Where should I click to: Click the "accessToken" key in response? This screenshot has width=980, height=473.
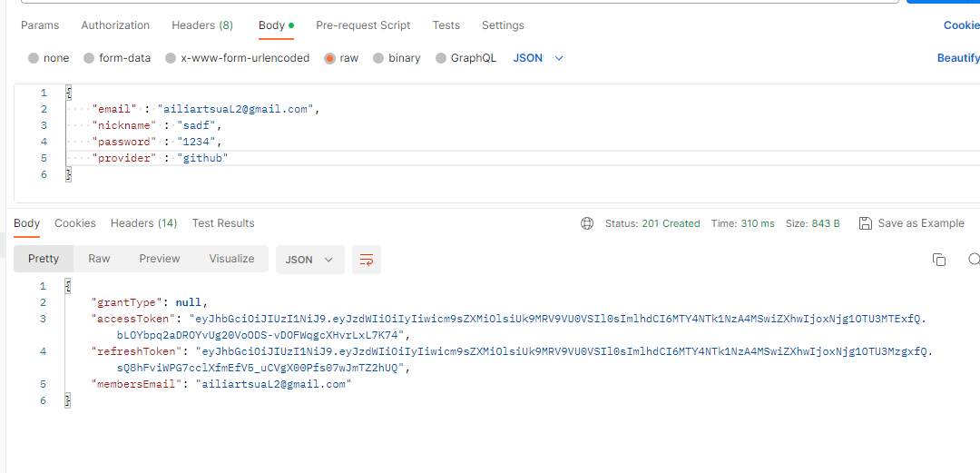click(x=133, y=319)
